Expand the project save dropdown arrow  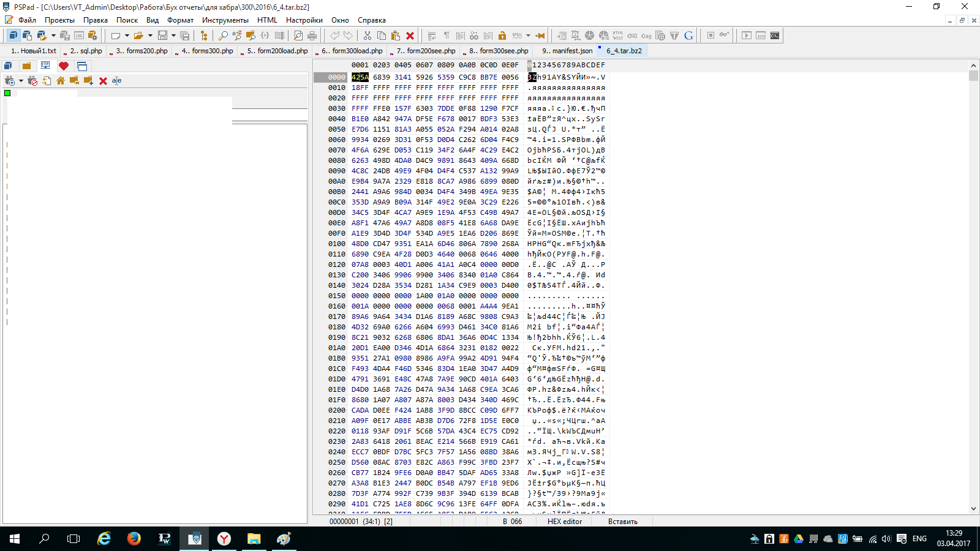point(53,36)
